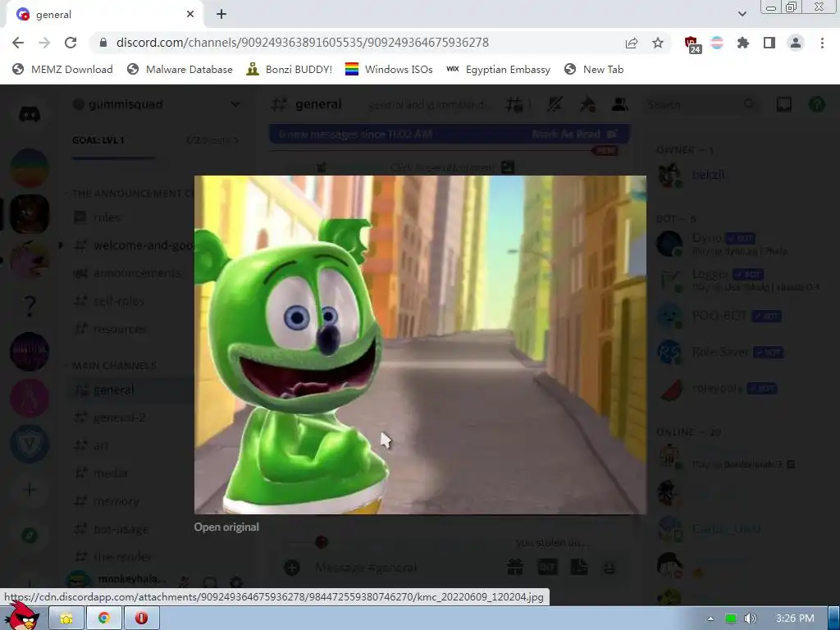The image size is (840, 630).
Task: Open a new Chrome tab
Action: pos(221,15)
